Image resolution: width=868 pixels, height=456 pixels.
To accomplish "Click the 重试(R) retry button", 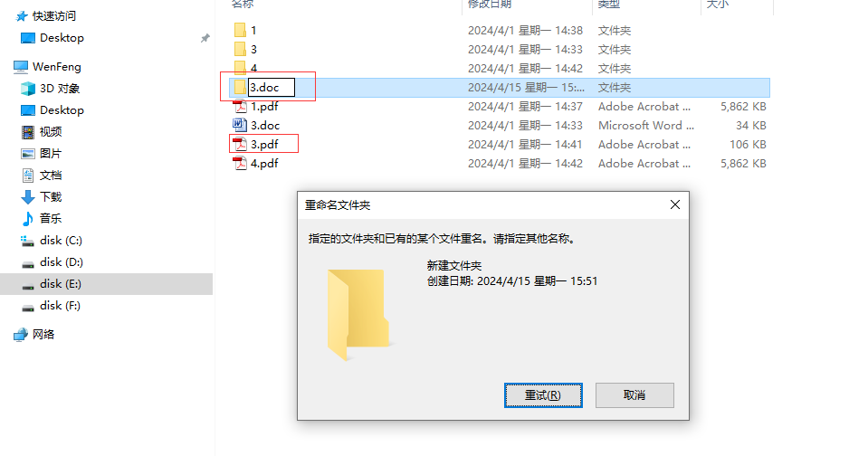I will (543, 395).
